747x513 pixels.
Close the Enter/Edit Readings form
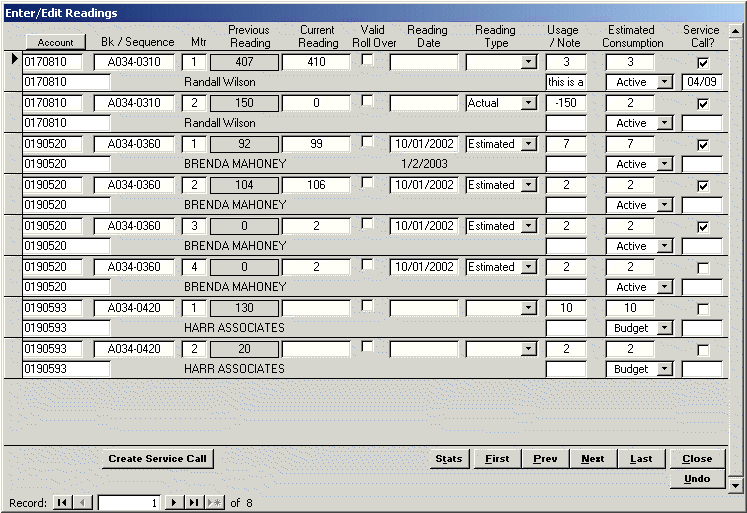[x=697, y=459]
